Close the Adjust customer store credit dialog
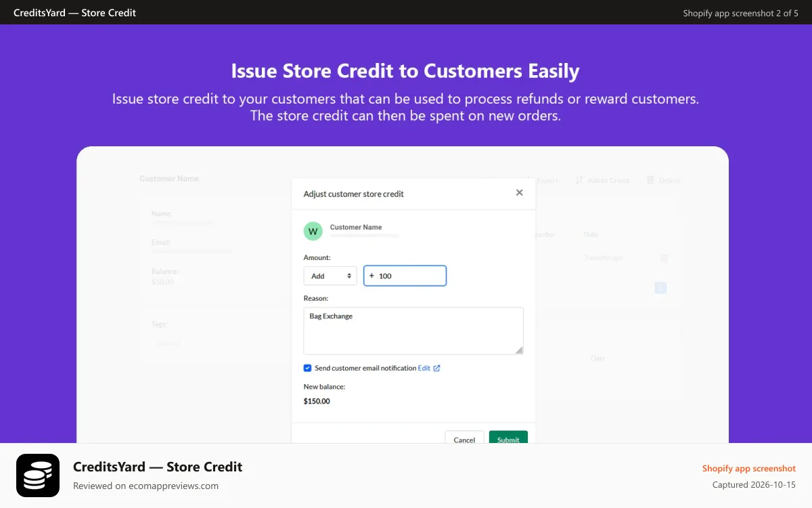Viewport: 812px width, 508px height. point(519,192)
